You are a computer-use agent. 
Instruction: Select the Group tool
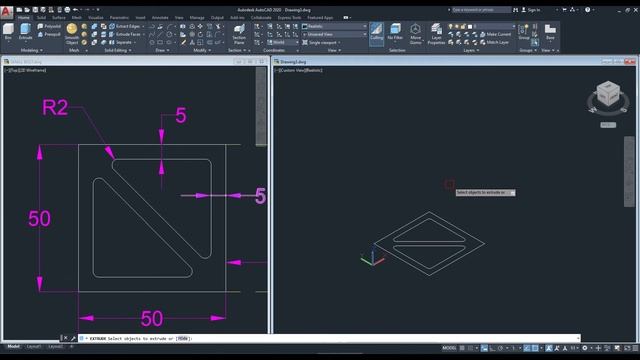524,32
